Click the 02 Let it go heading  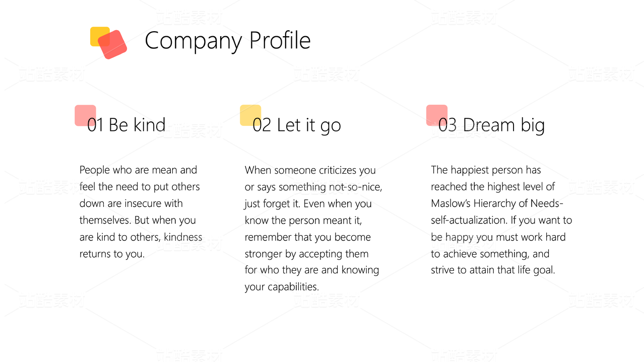(x=297, y=125)
